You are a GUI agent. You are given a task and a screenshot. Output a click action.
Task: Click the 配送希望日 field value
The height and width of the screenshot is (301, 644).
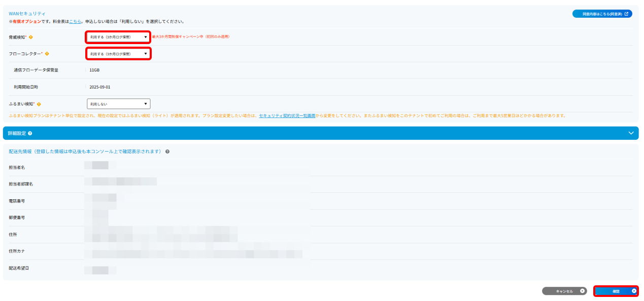coord(99,269)
